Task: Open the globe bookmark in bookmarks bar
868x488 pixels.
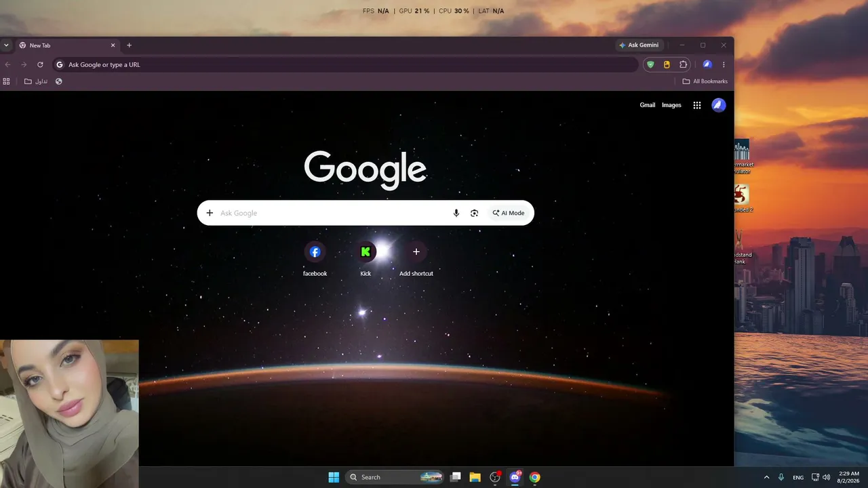Action: (59, 81)
